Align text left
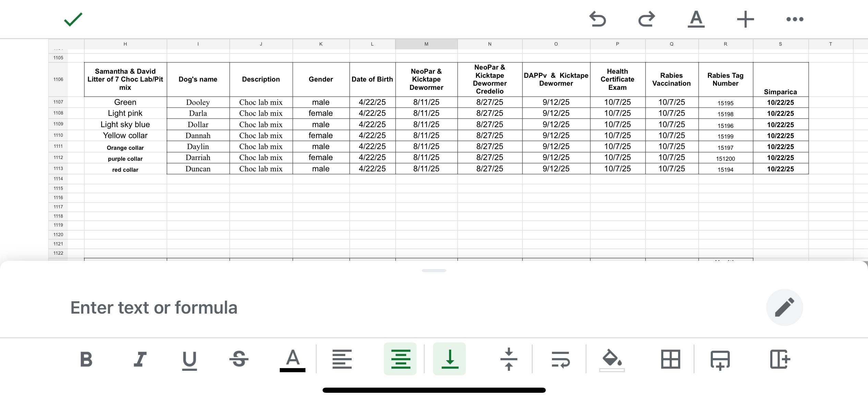Viewport: 868px width, 401px height. 342,359
